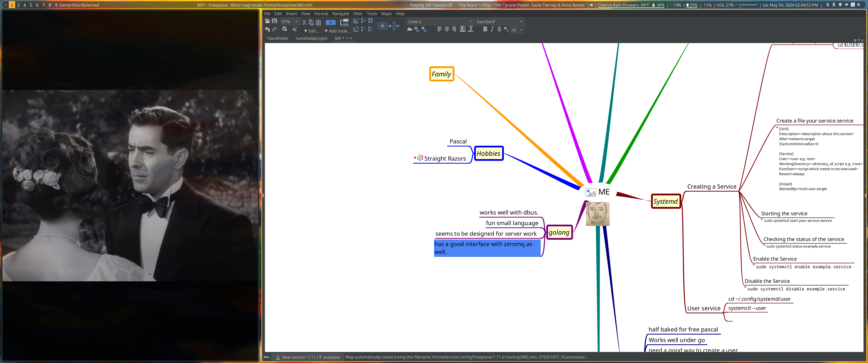Click the movie frame in the video player window
868x363 pixels.
tap(130, 185)
